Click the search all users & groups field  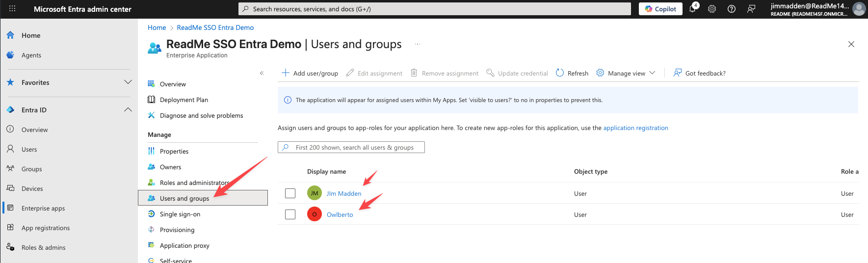(x=351, y=147)
